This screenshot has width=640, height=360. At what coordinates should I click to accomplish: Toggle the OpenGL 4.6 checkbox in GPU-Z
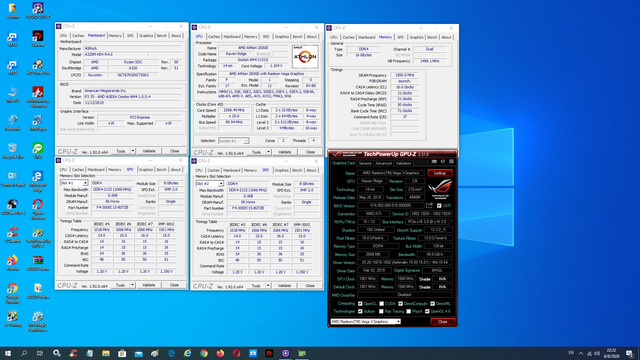click(427, 311)
